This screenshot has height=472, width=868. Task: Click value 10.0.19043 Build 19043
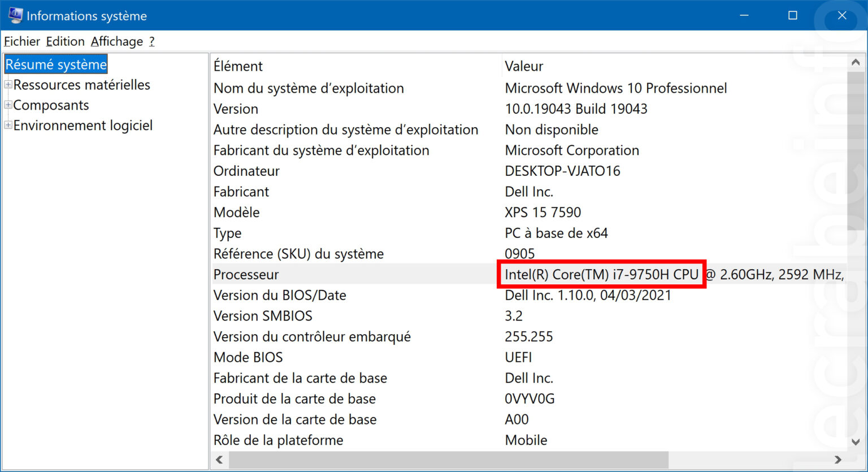coord(576,109)
